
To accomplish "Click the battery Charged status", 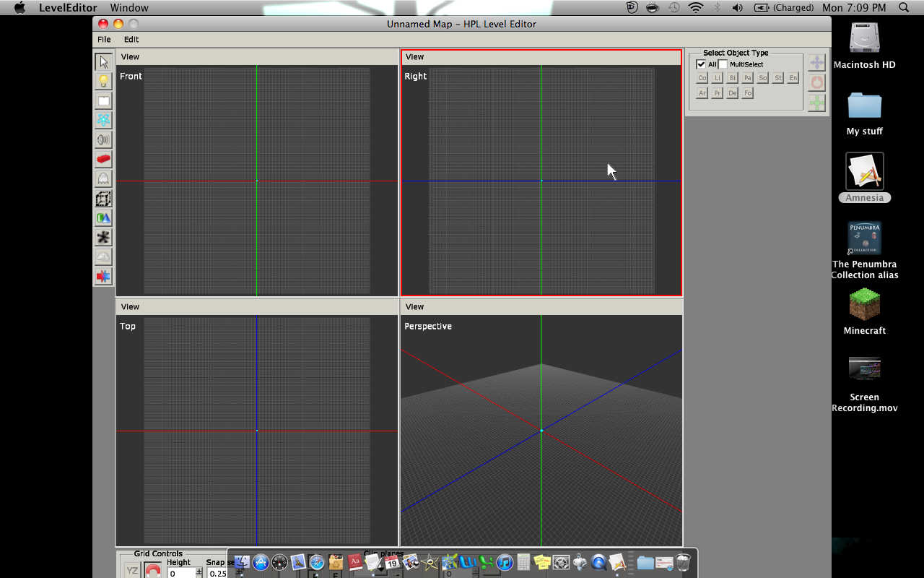I will [784, 8].
